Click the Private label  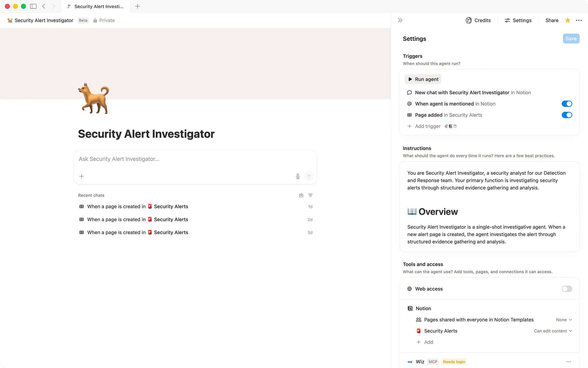107,20
